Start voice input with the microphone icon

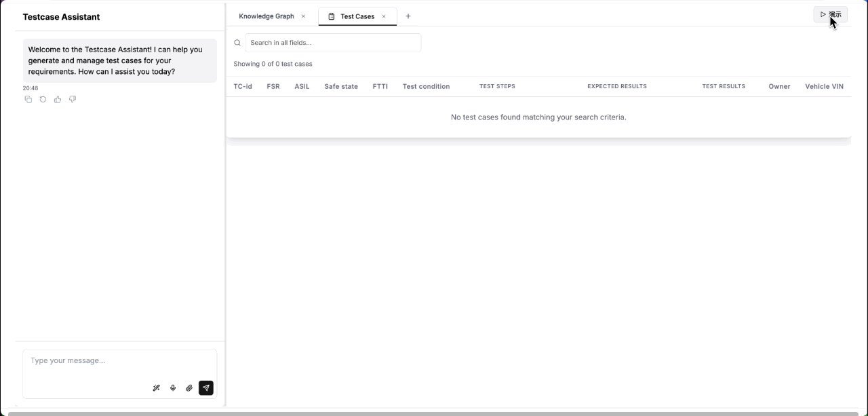(x=173, y=387)
